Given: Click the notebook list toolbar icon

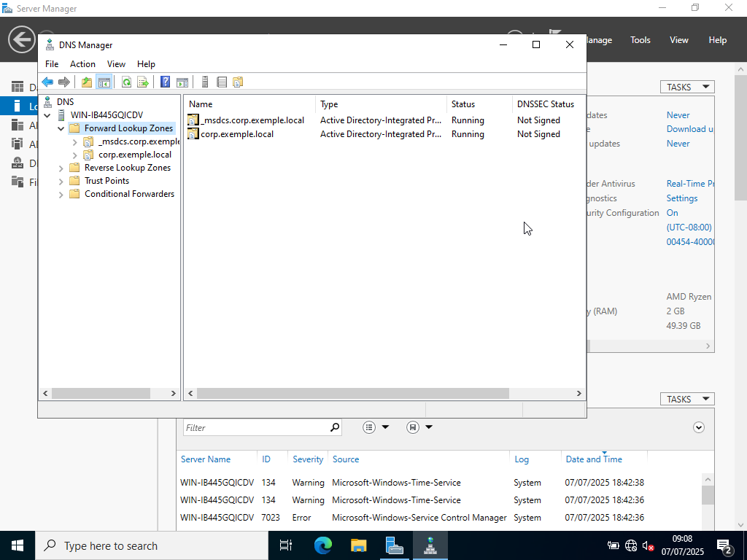Looking at the screenshot, I should click(x=222, y=82).
